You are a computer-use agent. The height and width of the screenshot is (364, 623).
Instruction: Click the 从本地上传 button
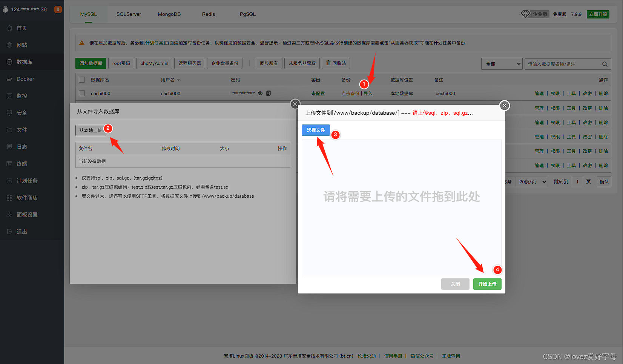[x=91, y=131]
